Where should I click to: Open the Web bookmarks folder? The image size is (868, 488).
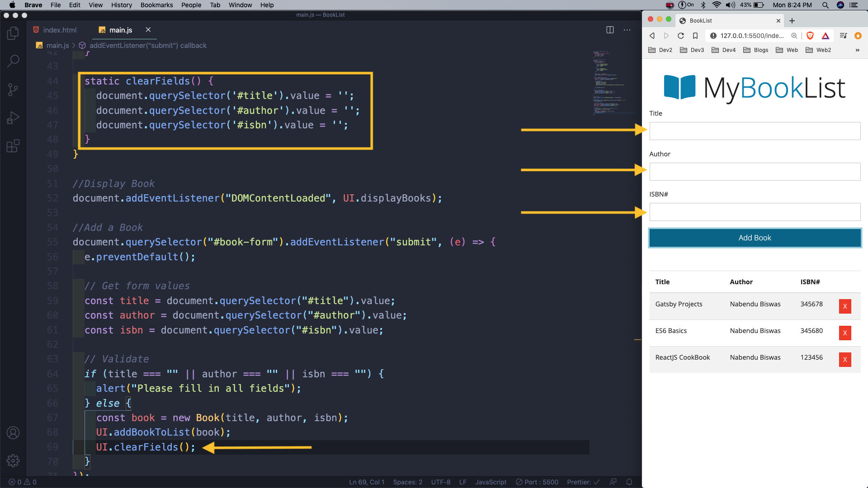click(x=787, y=50)
